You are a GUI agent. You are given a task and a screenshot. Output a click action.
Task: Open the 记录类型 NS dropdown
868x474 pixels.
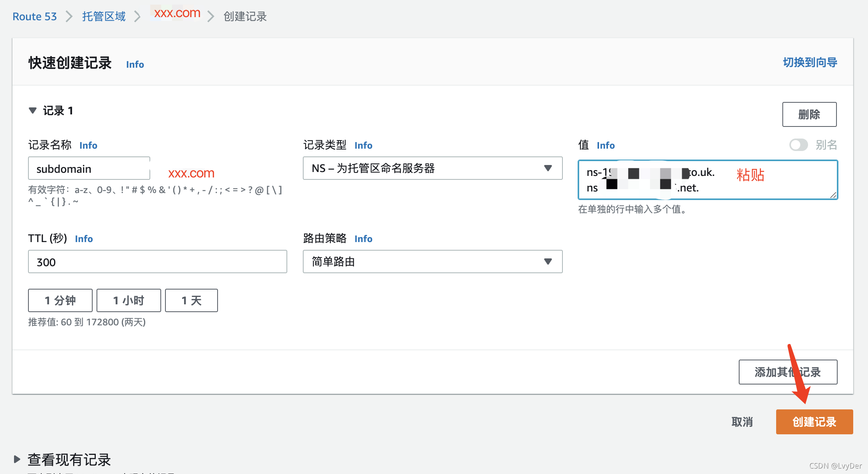click(432, 168)
